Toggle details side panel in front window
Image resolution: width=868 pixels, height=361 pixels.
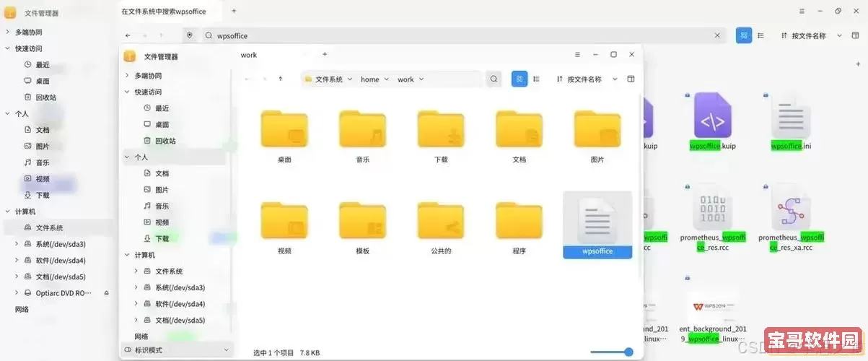coord(631,79)
